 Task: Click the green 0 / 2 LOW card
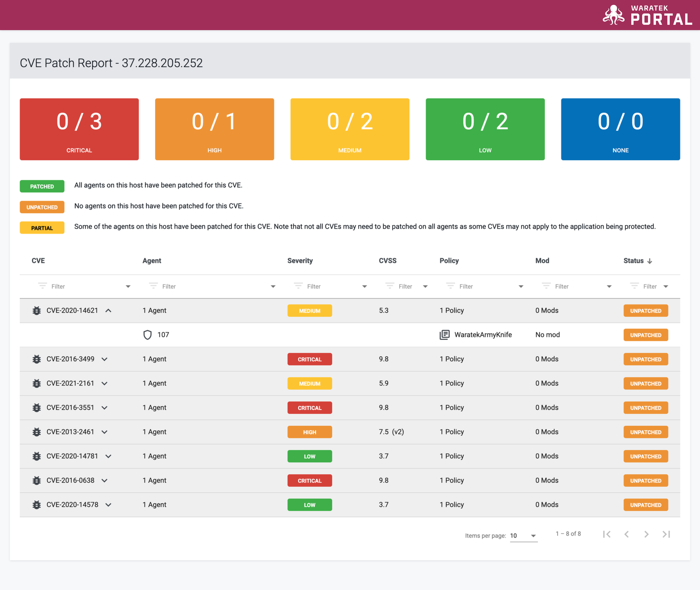(485, 129)
